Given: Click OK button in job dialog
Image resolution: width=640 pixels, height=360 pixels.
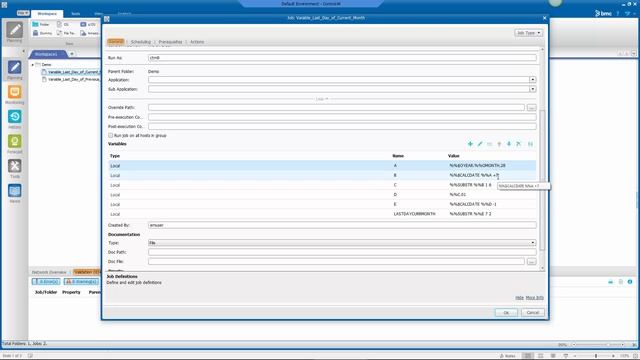Looking at the screenshot, I should [x=506, y=313].
